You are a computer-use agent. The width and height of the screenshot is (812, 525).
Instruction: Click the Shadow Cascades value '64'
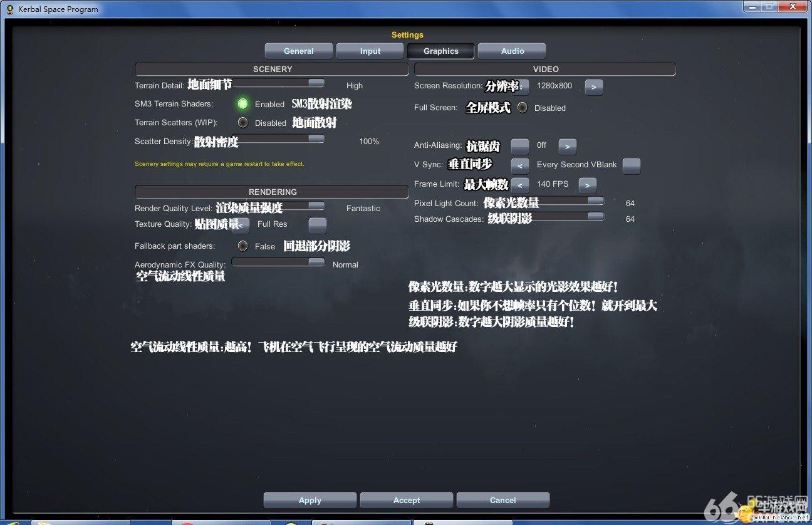[630, 219]
